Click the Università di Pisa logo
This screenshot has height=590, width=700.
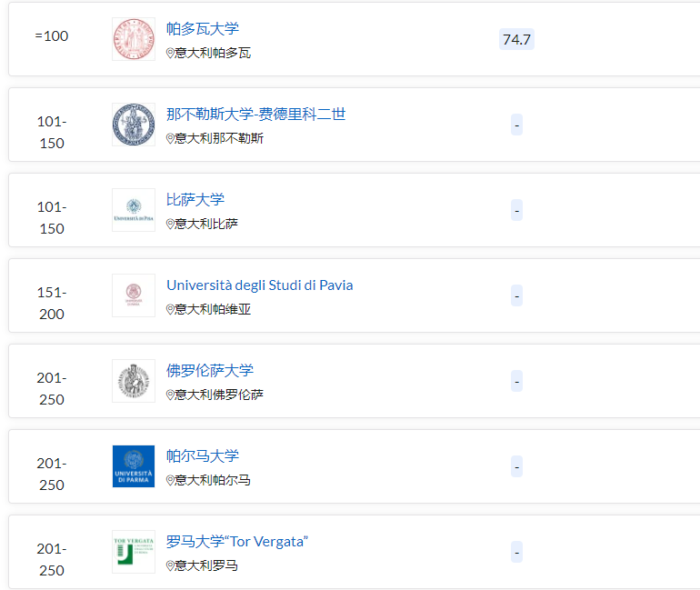coord(134,210)
